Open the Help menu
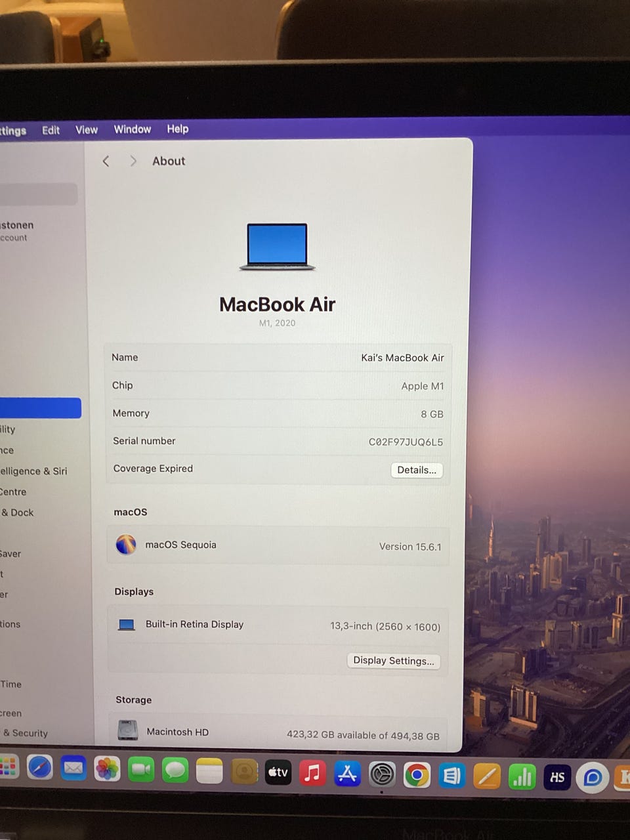The image size is (630, 840). [x=177, y=129]
